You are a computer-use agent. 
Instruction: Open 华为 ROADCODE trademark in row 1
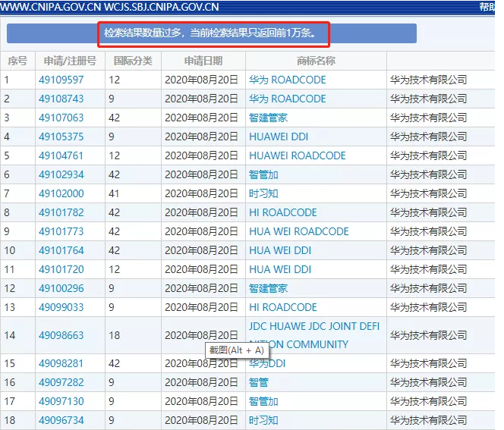pyautogui.click(x=288, y=80)
